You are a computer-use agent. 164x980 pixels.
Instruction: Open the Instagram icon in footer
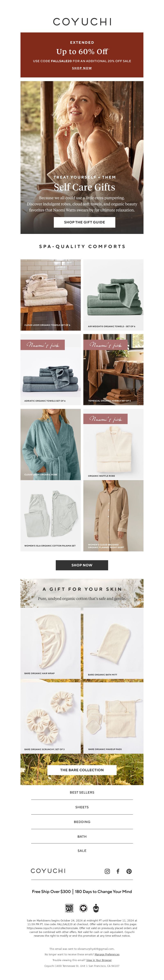click(x=107, y=871)
